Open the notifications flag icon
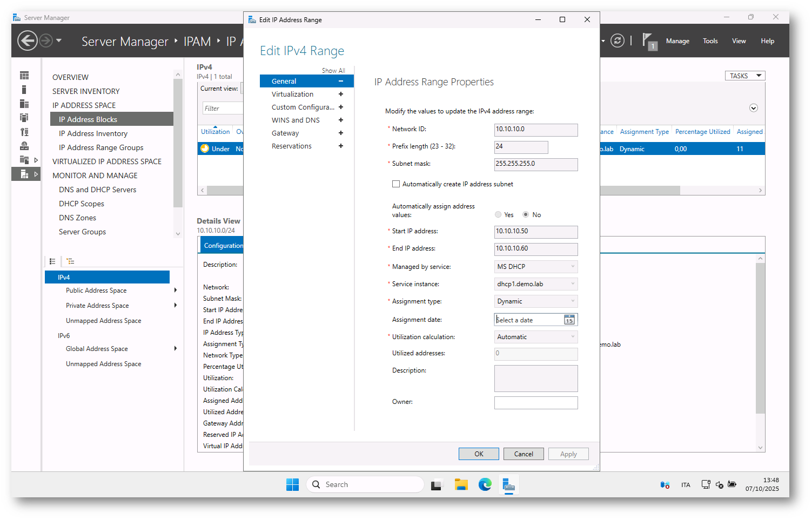 pos(648,40)
